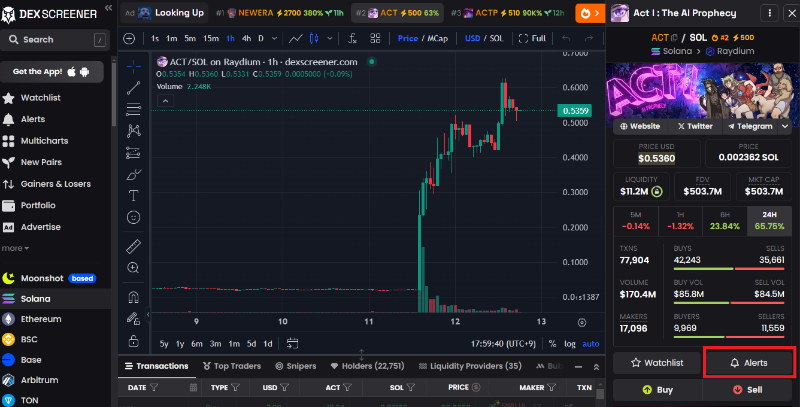Select the Text annotation tool
The height and width of the screenshot is (407, 800).
coord(134,196)
